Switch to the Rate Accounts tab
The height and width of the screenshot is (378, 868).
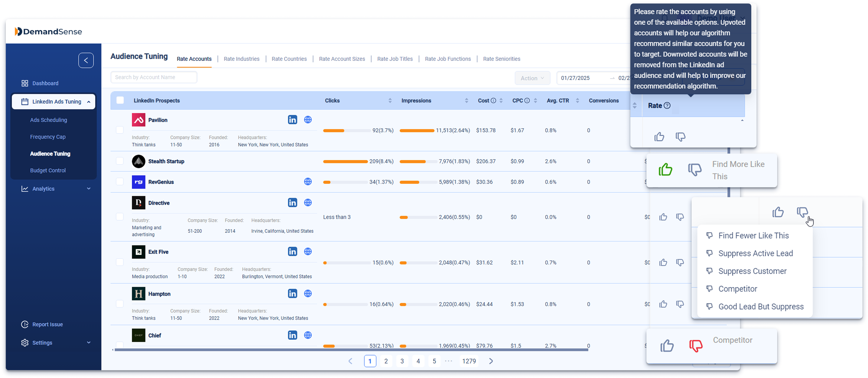pos(194,59)
